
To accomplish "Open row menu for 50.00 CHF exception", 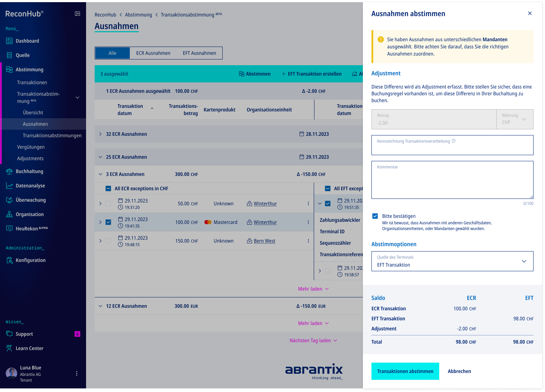I will click(308, 204).
